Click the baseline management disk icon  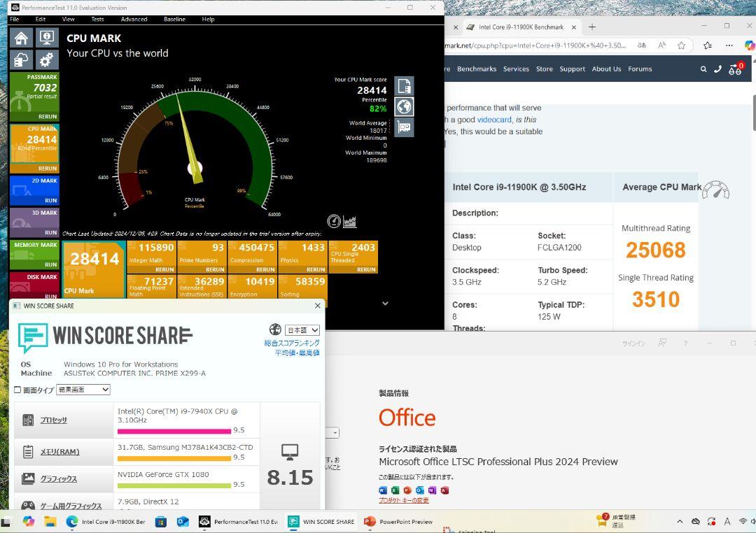click(x=21, y=59)
